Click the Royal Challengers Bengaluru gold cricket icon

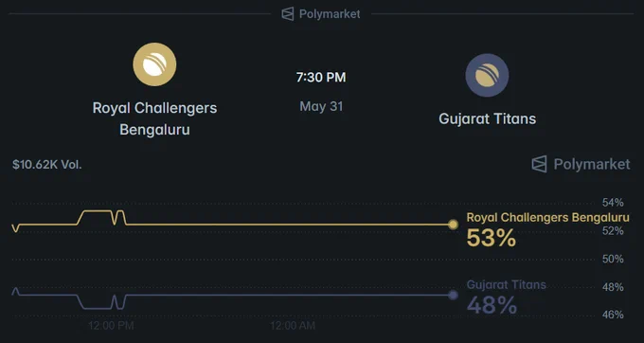(x=154, y=64)
